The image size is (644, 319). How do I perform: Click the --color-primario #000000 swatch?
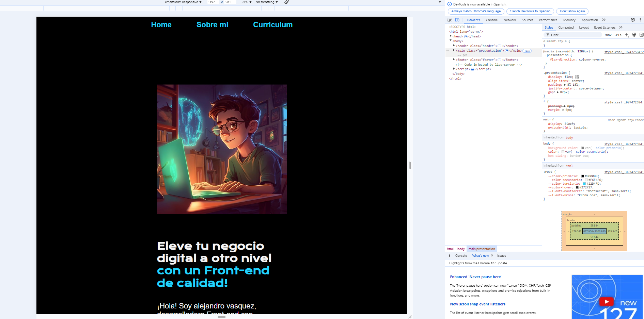583,176
